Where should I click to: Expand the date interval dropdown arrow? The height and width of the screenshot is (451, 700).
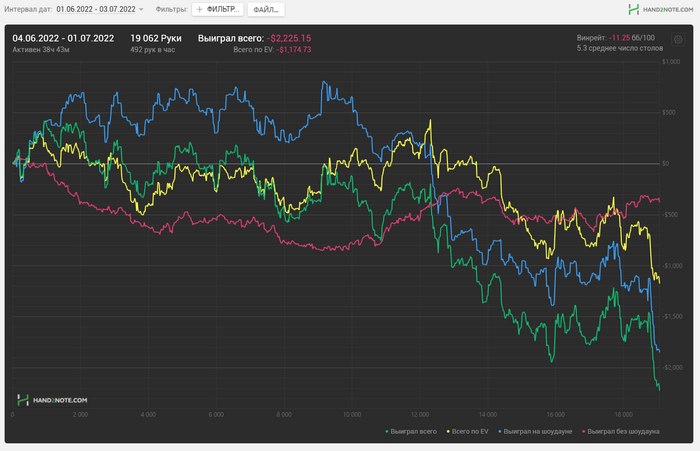point(141,9)
